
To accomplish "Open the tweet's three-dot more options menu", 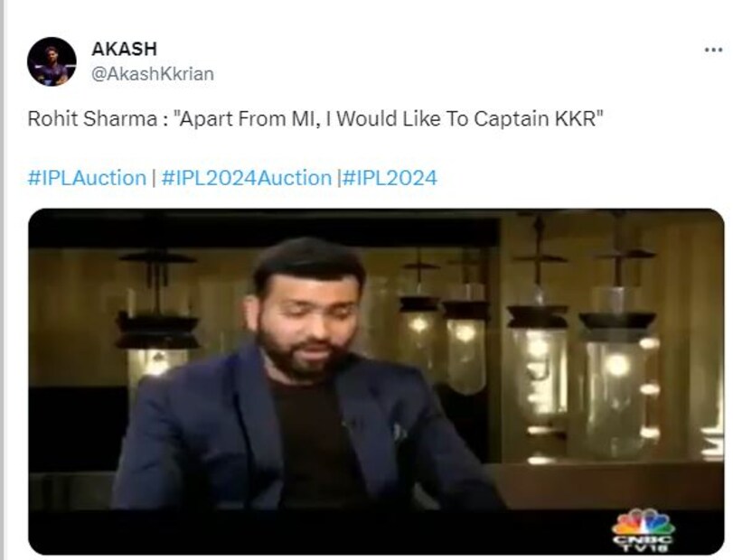I will (x=713, y=50).
